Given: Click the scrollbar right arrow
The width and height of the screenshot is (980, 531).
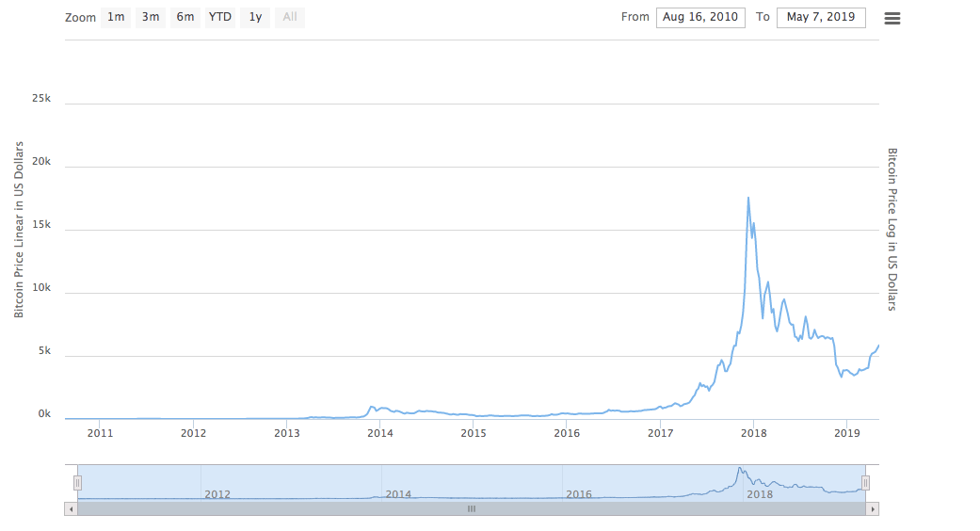Looking at the screenshot, I should 873,508.
